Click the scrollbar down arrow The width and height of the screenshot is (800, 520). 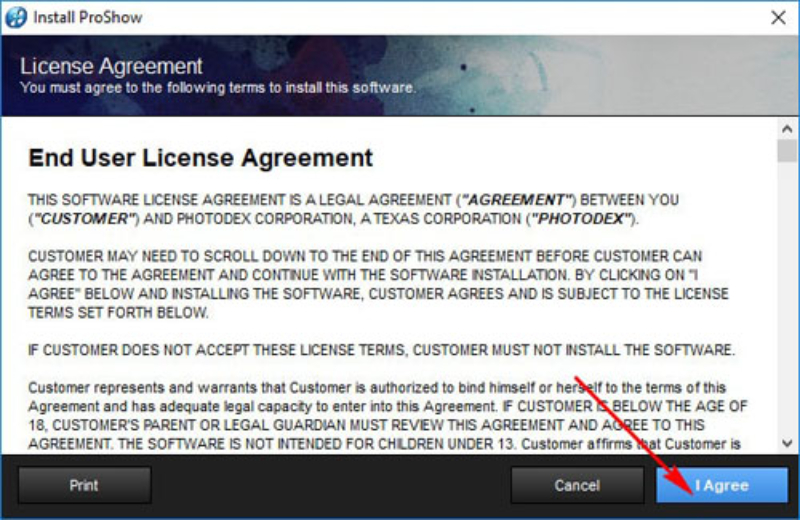(x=787, y=443)
